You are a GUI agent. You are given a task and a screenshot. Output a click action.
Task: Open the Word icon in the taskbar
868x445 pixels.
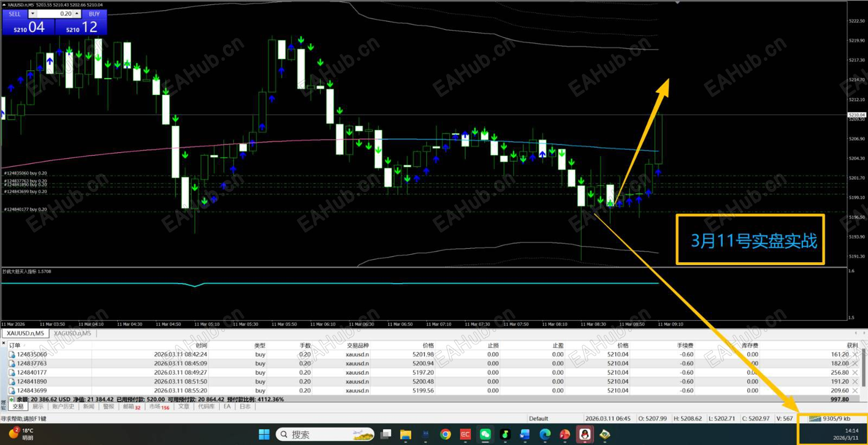coord(524,434)
